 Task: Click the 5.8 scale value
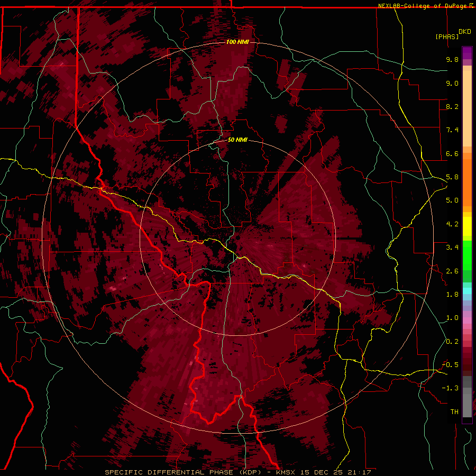coord(452,177)
